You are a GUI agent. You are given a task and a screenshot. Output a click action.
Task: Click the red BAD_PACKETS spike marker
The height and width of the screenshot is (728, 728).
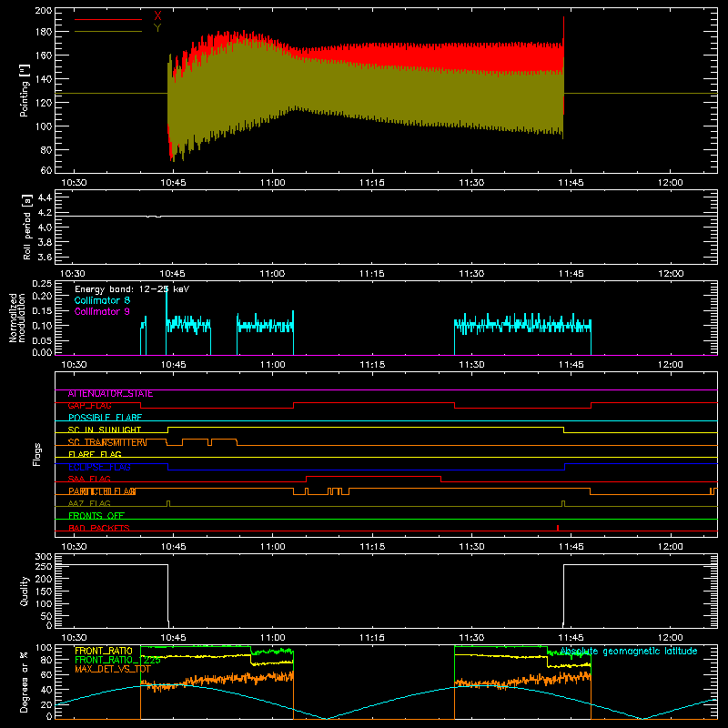[558, 528]
